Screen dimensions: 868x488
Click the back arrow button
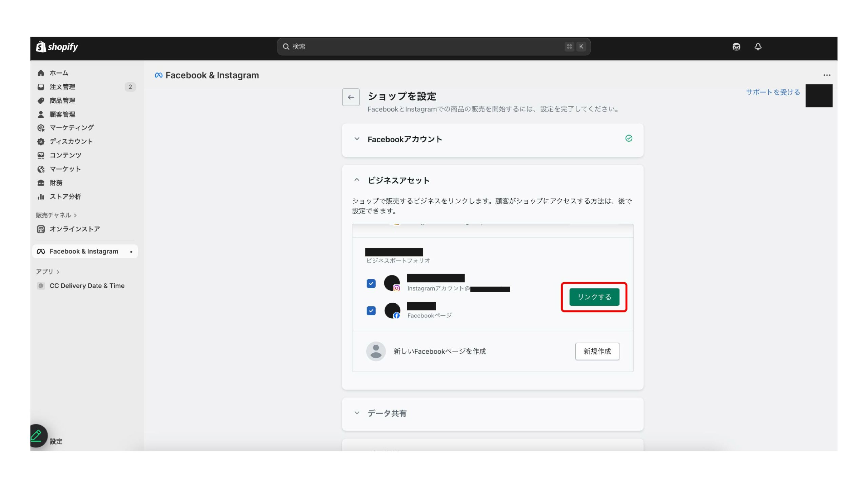pos(351,97)
